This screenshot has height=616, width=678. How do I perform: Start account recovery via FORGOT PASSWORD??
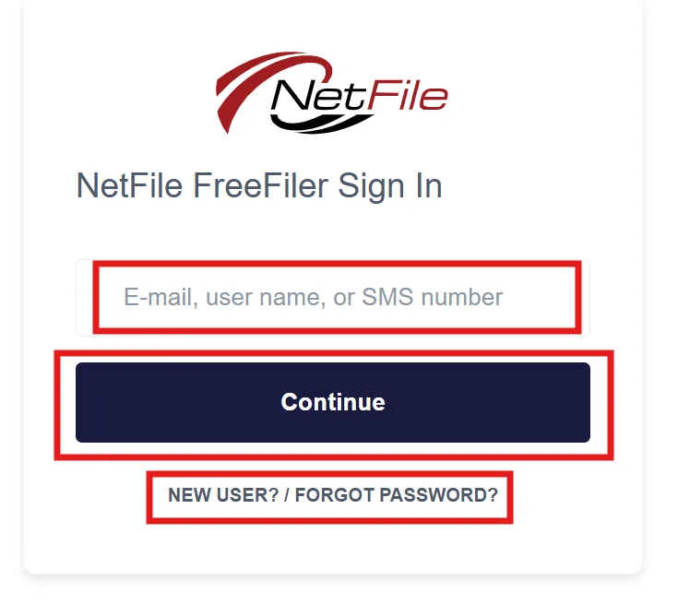[397, 495]
